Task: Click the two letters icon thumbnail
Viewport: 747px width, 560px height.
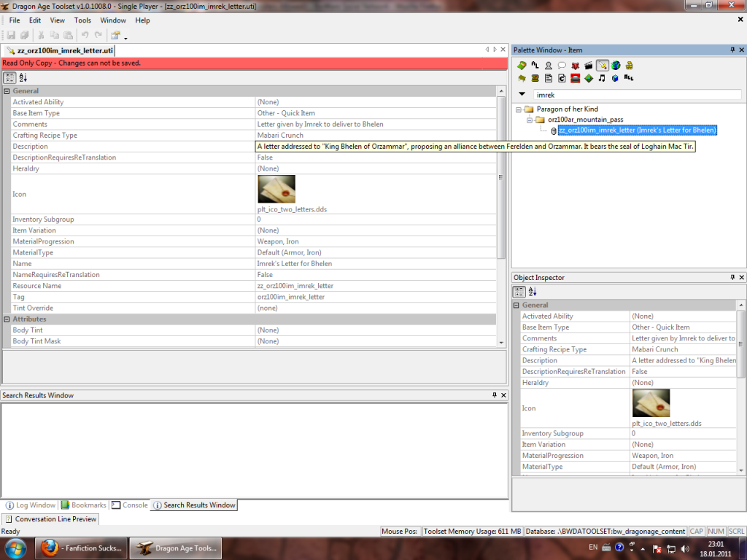Action: tap(276, 189)
